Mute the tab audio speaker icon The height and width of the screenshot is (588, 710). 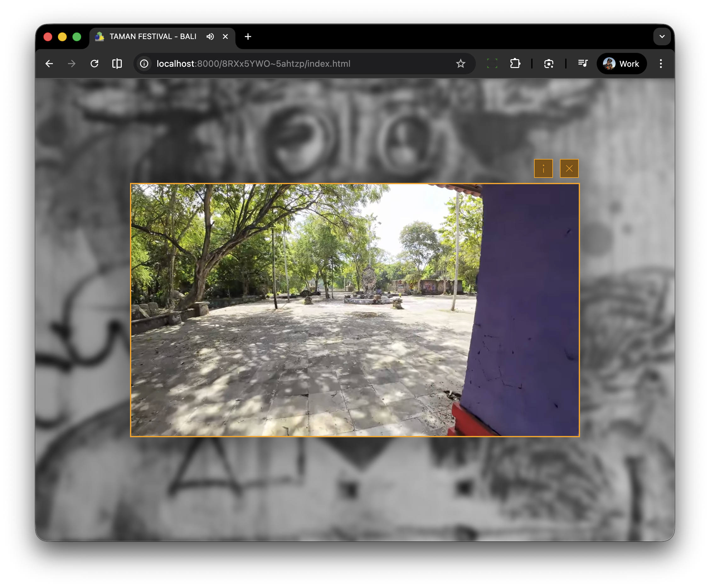coord(210,37)
